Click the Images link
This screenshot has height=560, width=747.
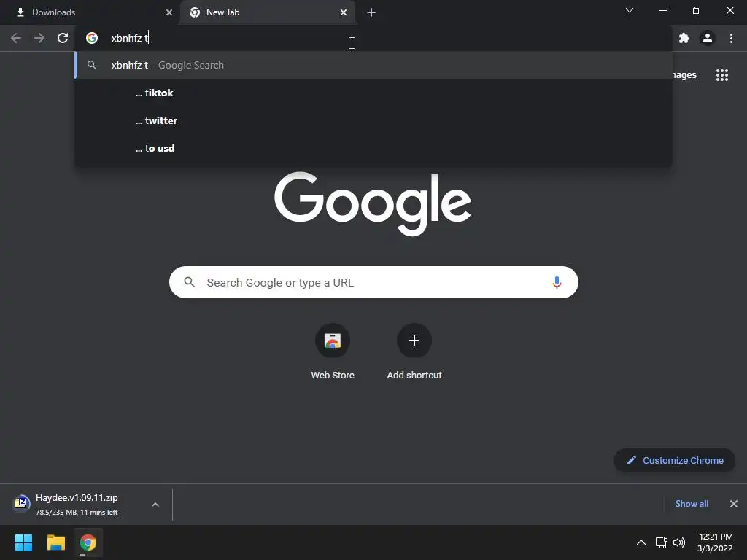[x=683, y=75]
